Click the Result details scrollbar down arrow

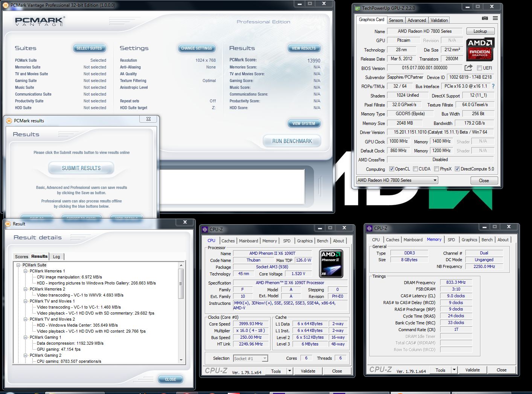[x=181, y=360]
